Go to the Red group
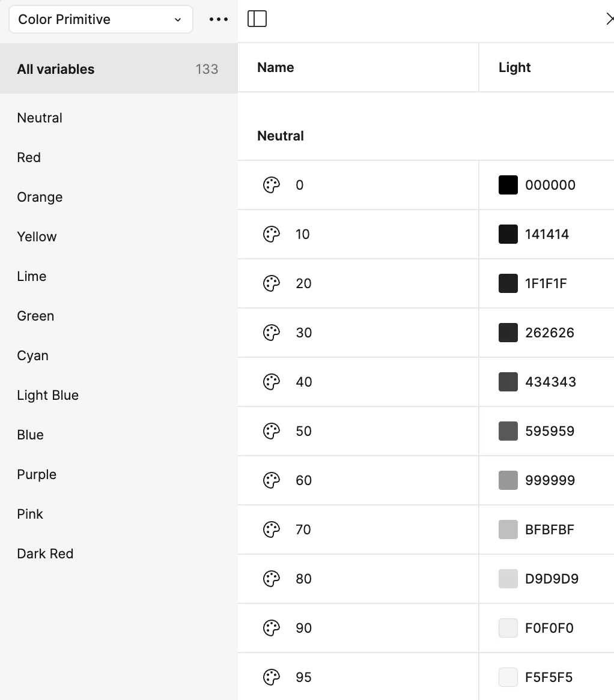Image resolution: width=614 pixels, height=700 pixels. point(29,157)
